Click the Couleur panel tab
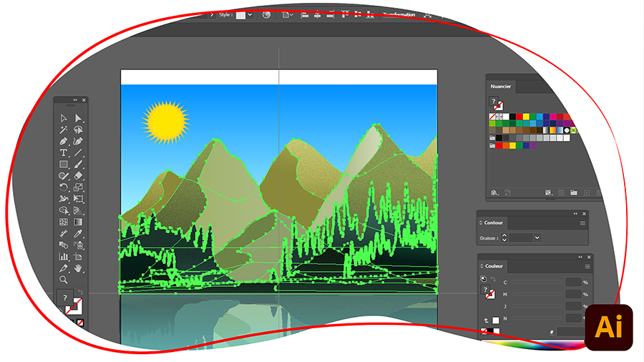Screen dimensions: 644x362 pyautogui.click(x=494, y=266)
